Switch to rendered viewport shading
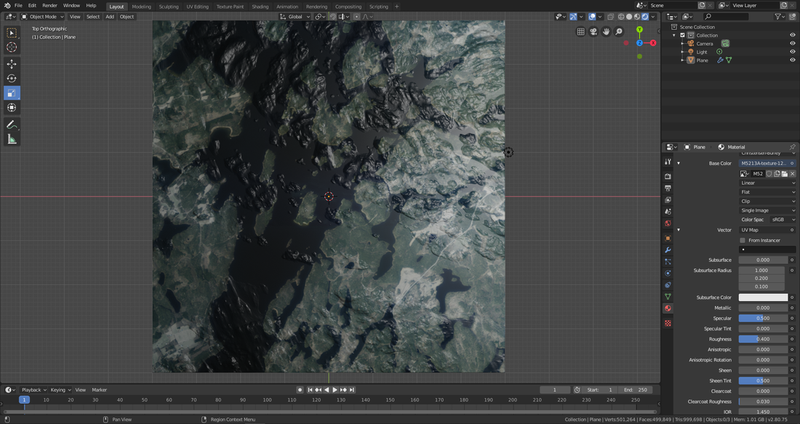Screen dimensions: 800x424 [x=645, y=17]
